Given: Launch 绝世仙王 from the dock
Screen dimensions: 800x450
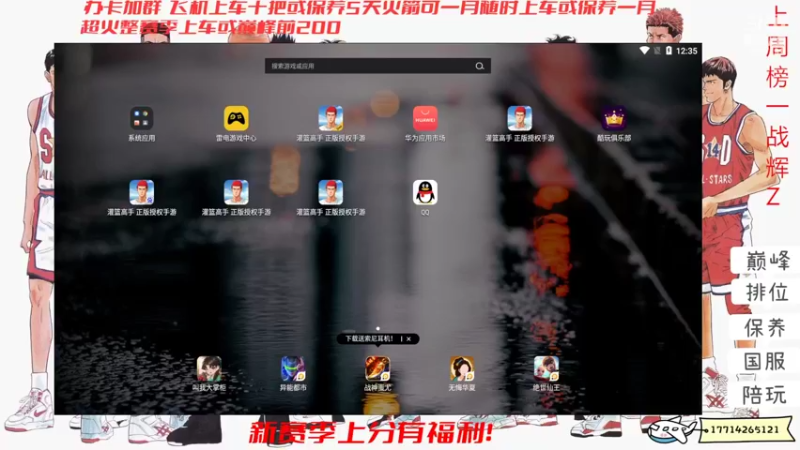Looking at the screenshot, I should tap(546, 369).
